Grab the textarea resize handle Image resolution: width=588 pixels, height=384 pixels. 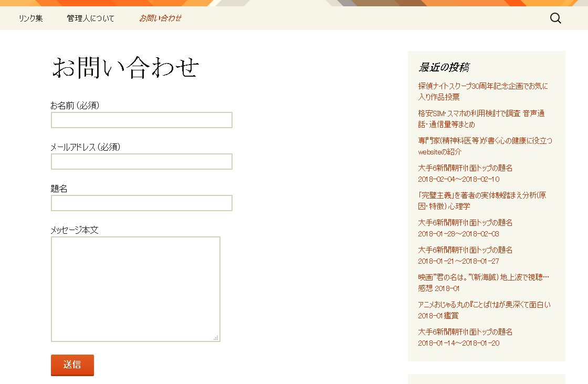pyautogui.click(x=216, y=338)
